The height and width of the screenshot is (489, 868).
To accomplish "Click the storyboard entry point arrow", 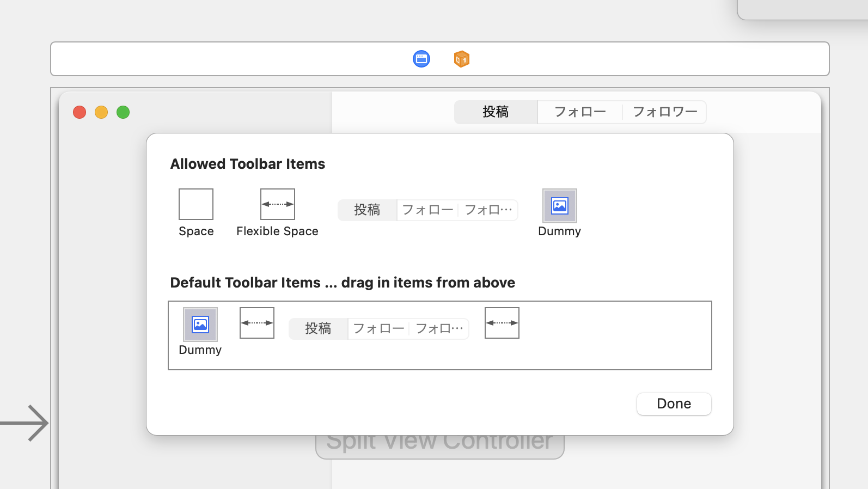I will (25, 423).
